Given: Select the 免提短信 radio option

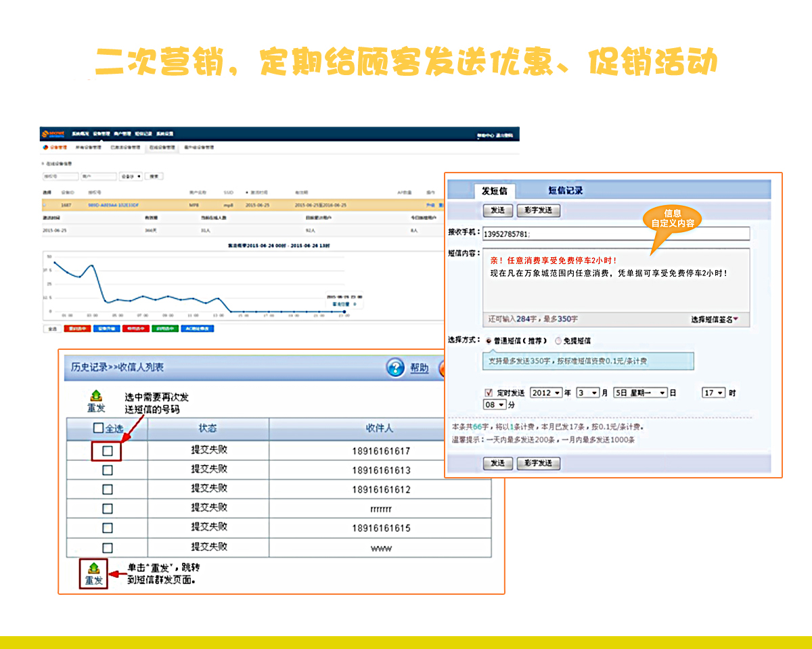Looking at the screenshot, I should [x=558, y=341].
